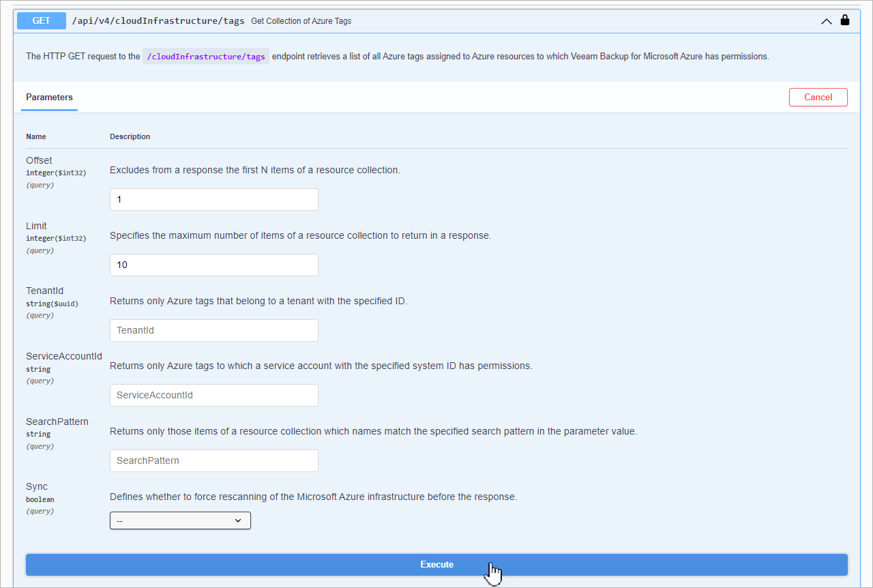Click the Limit parameter name
The height and width of the screenshot is (588, 873).
(x=36, y=226)
